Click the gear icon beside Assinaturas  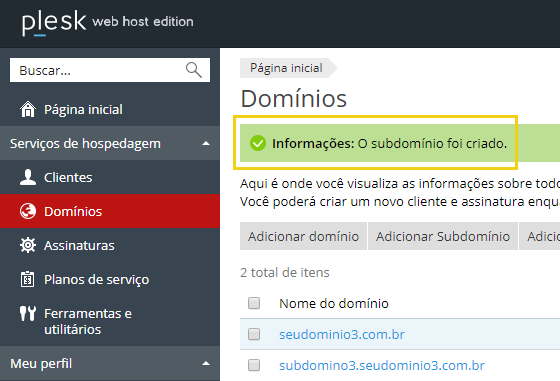(28, 245)
